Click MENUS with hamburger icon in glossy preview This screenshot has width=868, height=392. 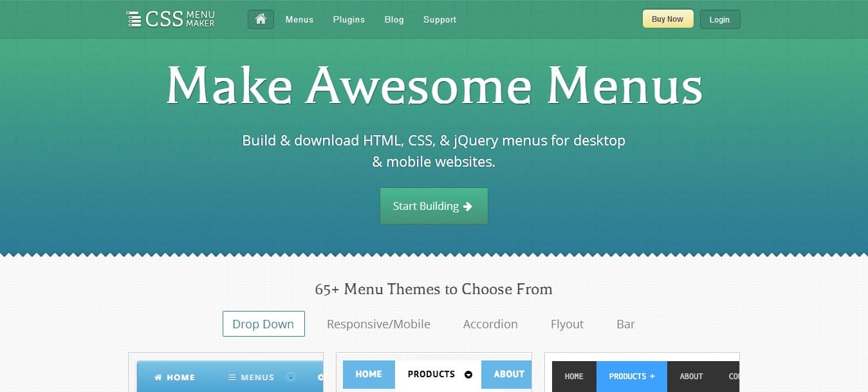pyautogui.click(x=251, y=378)
